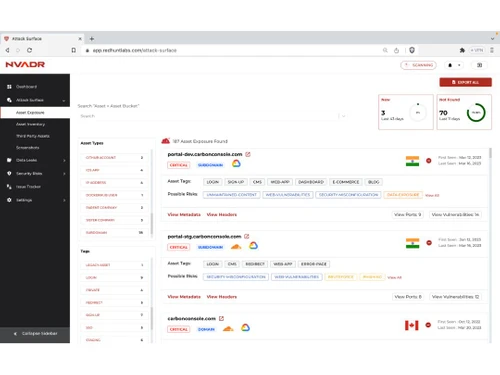
Task: Click Collapse Sidebar at sidebar bottom
Action: tap(35, 333)
